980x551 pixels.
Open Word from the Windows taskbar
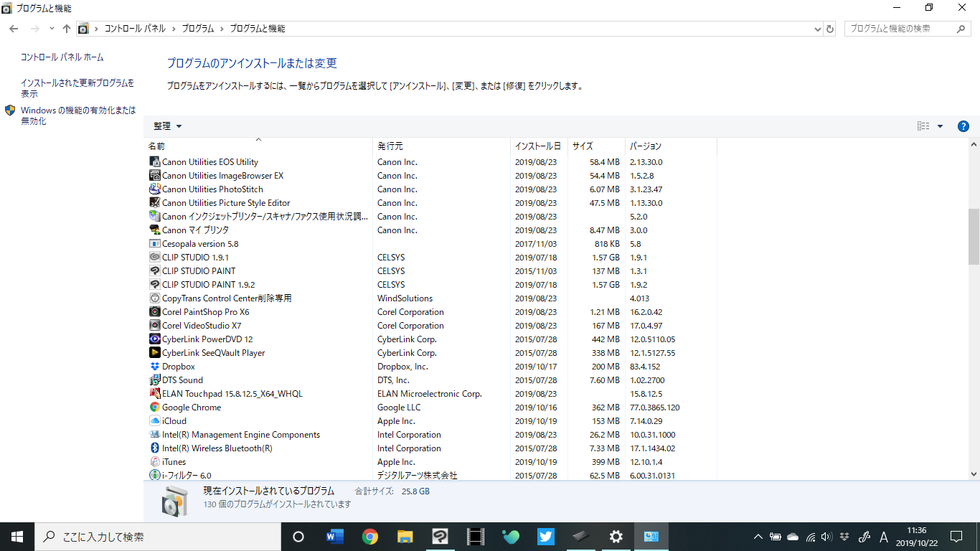click(334, 536)
